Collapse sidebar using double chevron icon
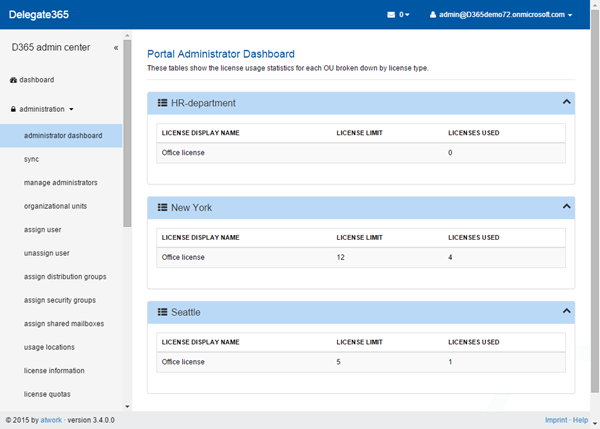The height and width of the screenshot is (429, 600). point(115,47)
